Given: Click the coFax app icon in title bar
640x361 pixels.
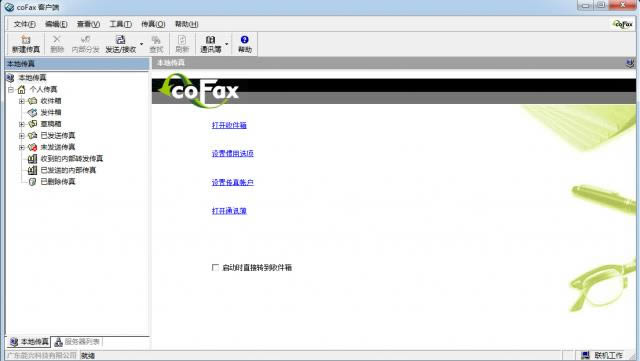Looking at the screenshot, I should pyautogui.click(x=9, y=7).
